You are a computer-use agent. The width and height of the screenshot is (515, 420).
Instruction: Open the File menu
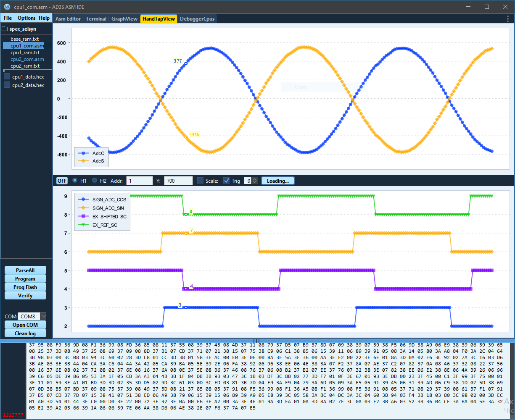8,18
